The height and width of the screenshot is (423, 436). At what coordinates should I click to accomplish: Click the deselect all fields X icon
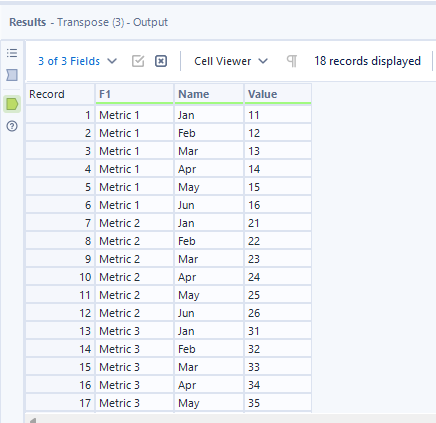(161, 61)
